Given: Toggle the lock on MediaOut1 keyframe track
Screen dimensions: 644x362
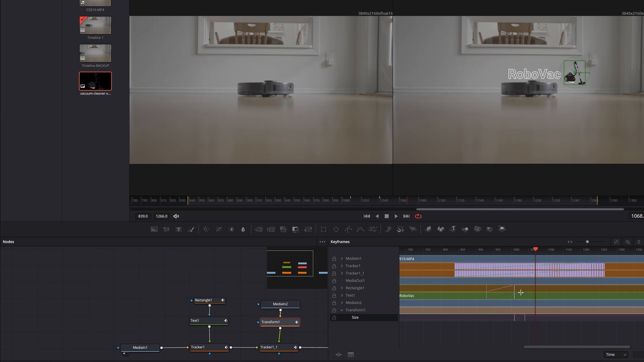Looking at the screenshot, I should click(334, 281).
